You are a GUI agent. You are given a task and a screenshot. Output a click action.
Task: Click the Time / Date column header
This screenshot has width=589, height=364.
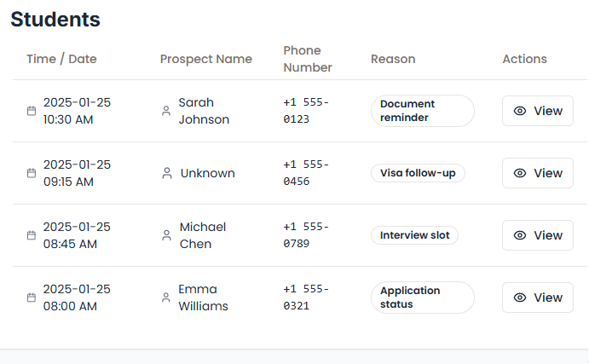coord(61,59)
